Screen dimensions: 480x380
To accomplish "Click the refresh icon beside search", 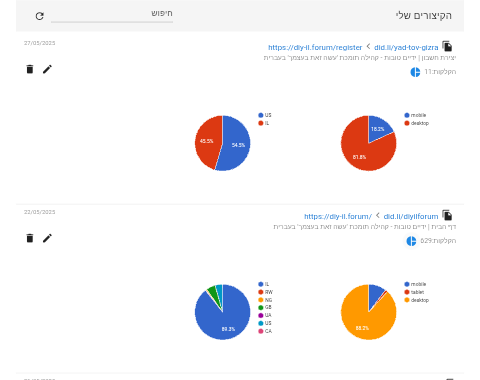I will 40,16.
